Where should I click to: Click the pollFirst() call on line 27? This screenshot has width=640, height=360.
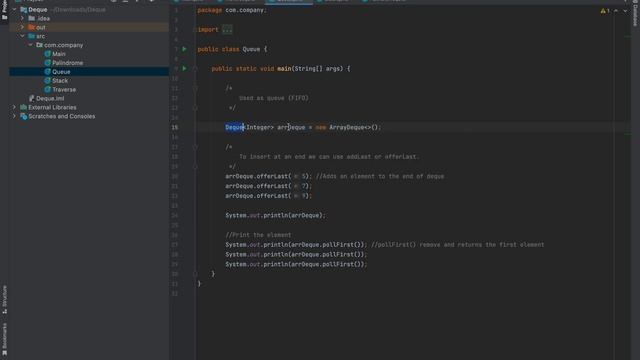click(x=342, y=245)
